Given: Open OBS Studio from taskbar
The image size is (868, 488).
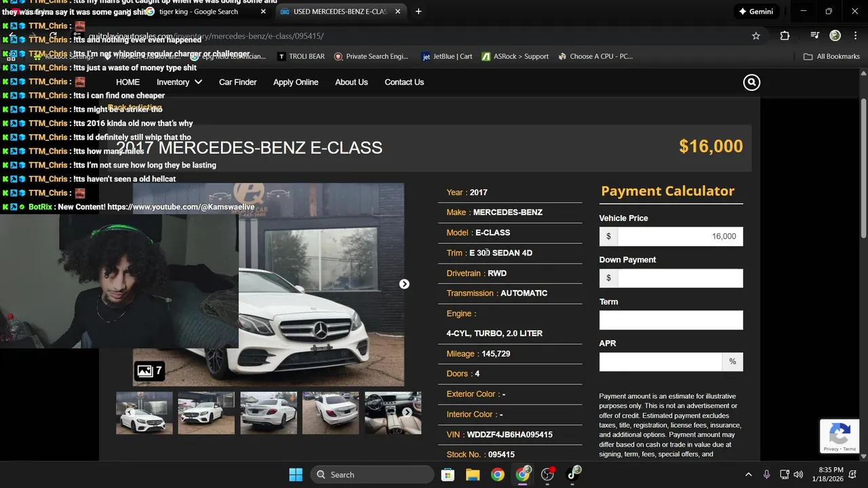Looking at the screenshot, I should click(548, 474).
